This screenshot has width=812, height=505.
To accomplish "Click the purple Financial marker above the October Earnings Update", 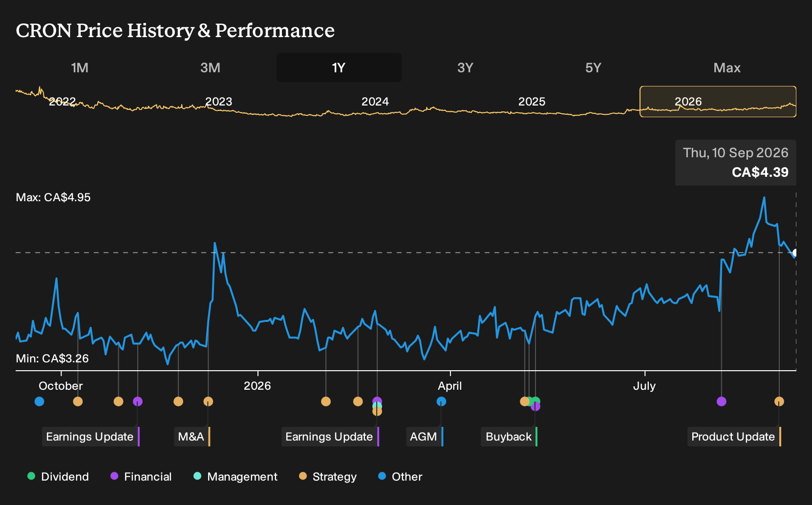I will (x=138, y=401).
